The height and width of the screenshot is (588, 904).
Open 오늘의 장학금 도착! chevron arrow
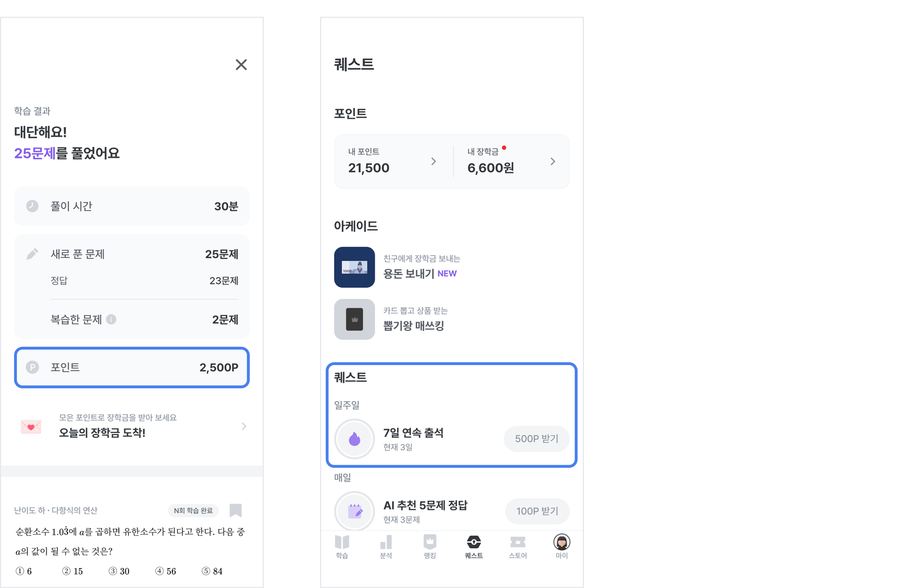[x=244, y=426]
